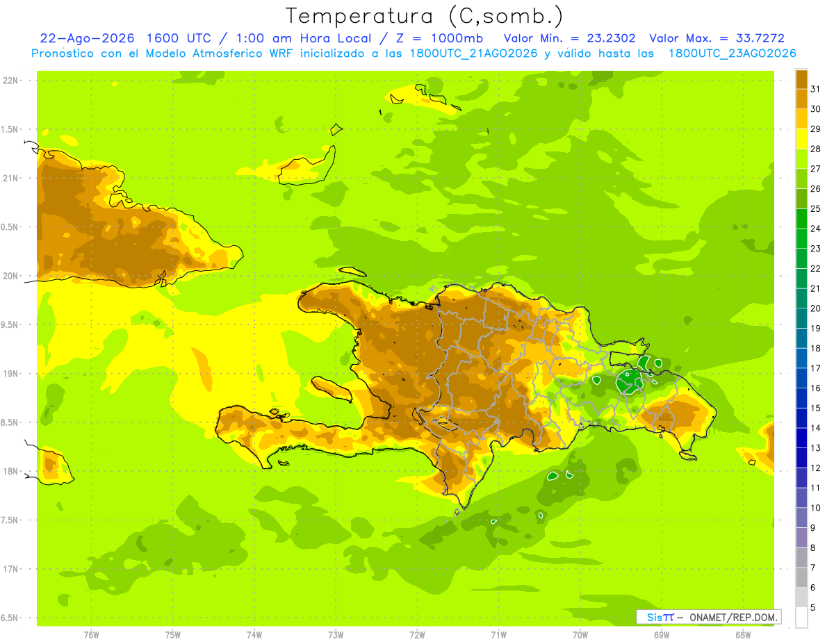Screen dimensions: 834x644
Task: Click the "73W" longitude axis label
Action: point(336,635)
